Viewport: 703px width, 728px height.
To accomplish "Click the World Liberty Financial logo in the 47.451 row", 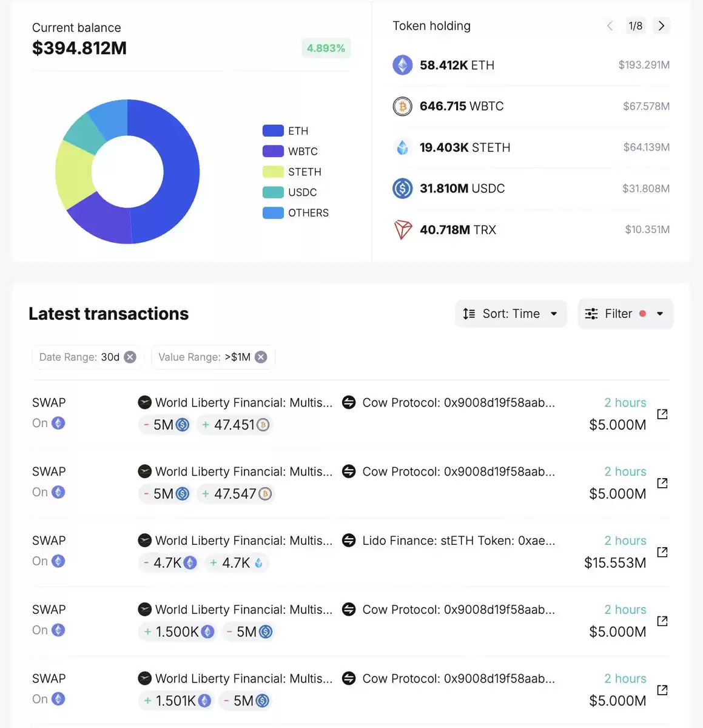I will (144, 402).
